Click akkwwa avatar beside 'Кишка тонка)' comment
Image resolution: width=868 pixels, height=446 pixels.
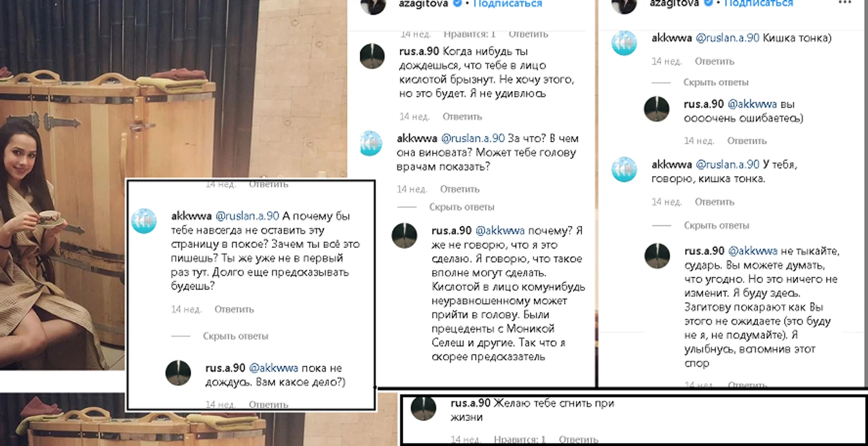624,43
